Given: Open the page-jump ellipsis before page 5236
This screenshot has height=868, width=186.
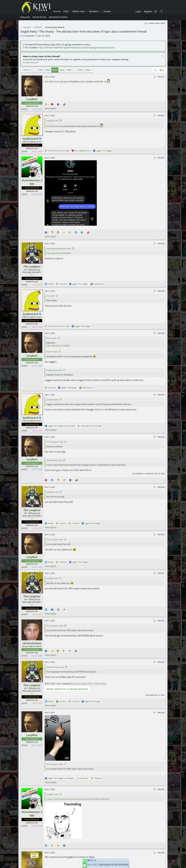Looking at the screenshot, I should click(74, 70).
